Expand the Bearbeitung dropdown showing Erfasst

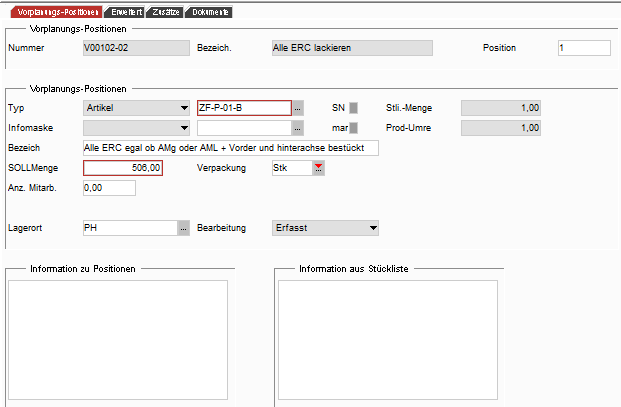325,228
